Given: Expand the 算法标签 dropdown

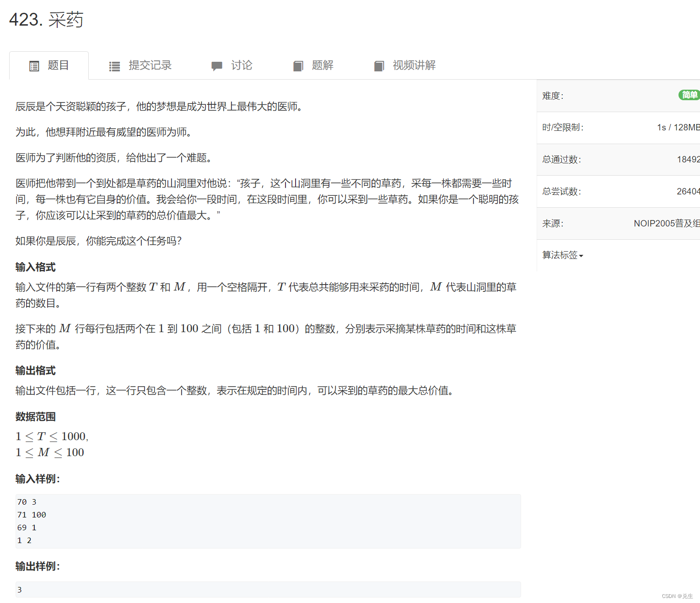Looking at the screenshot, I should tap(563, 255).
